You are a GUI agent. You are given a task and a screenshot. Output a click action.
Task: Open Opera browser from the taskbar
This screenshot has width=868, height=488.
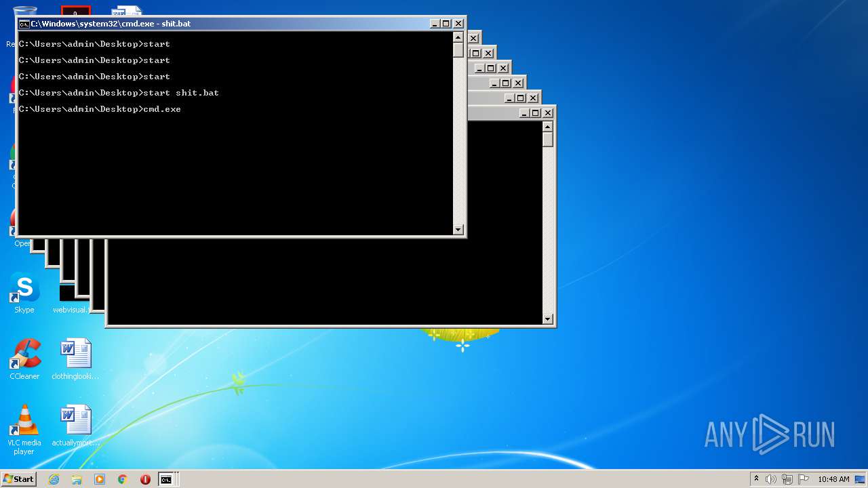coord(145,479)
